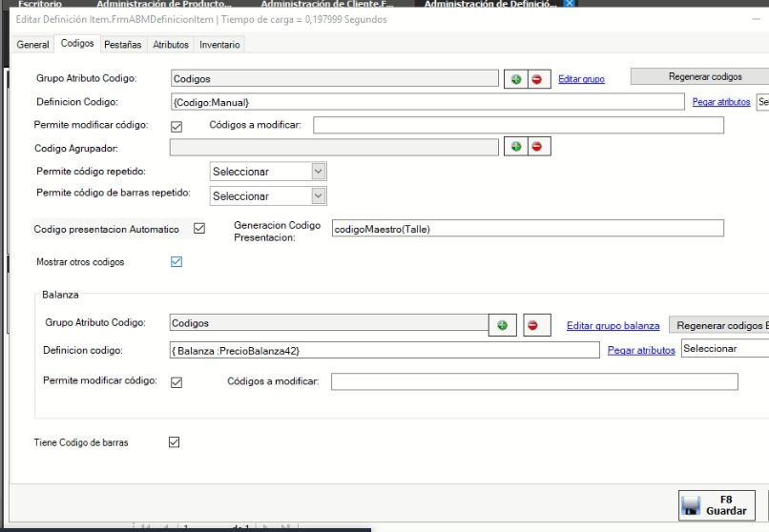Click green add icon for Codigo Agrupador
The width and height of the screenshot is (769, 532).
click(516, 147)
